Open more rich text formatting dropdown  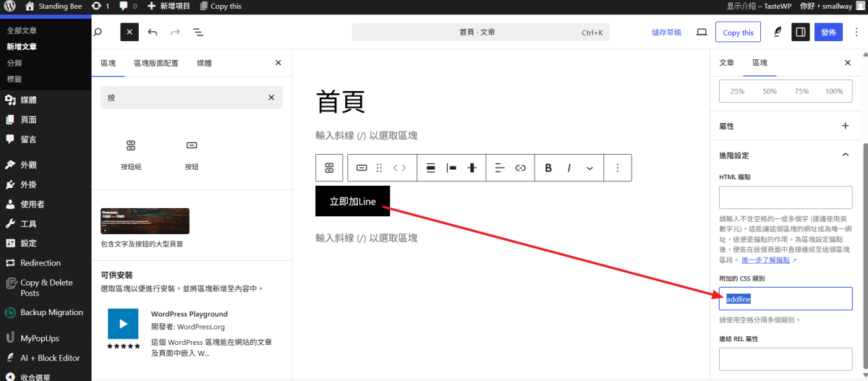click(x=590, y=168)
